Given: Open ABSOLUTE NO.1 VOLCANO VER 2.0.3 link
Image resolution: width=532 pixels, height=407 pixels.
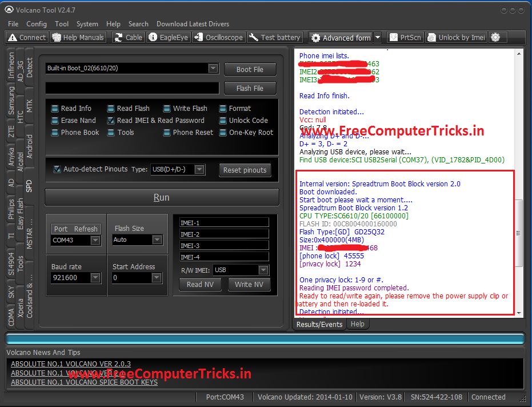Looking at the screenshot, I should point(71,364).
